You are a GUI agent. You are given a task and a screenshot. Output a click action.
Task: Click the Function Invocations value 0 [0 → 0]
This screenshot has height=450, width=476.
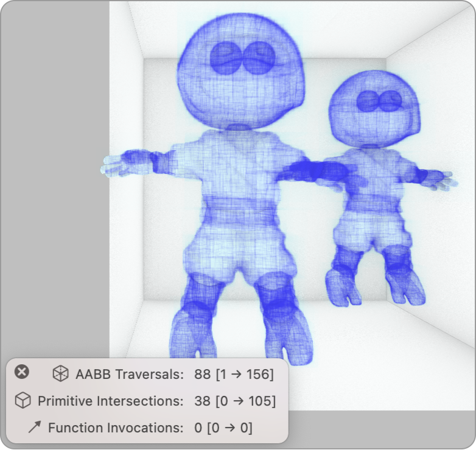223,427
